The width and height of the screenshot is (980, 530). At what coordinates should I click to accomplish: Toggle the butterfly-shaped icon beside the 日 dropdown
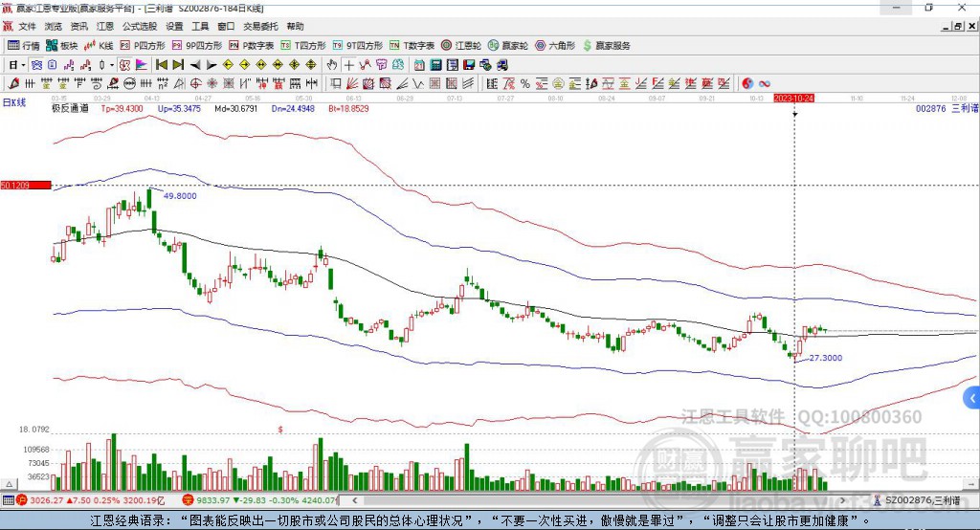(36, 65)
